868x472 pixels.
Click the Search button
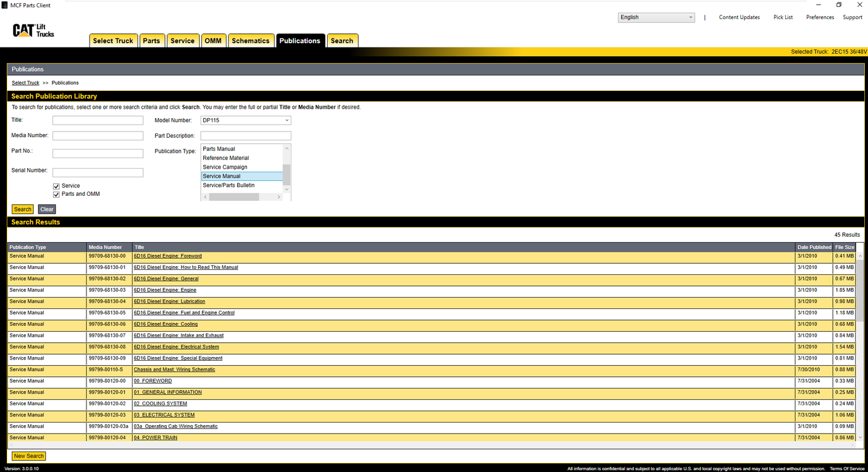[22, 209]
